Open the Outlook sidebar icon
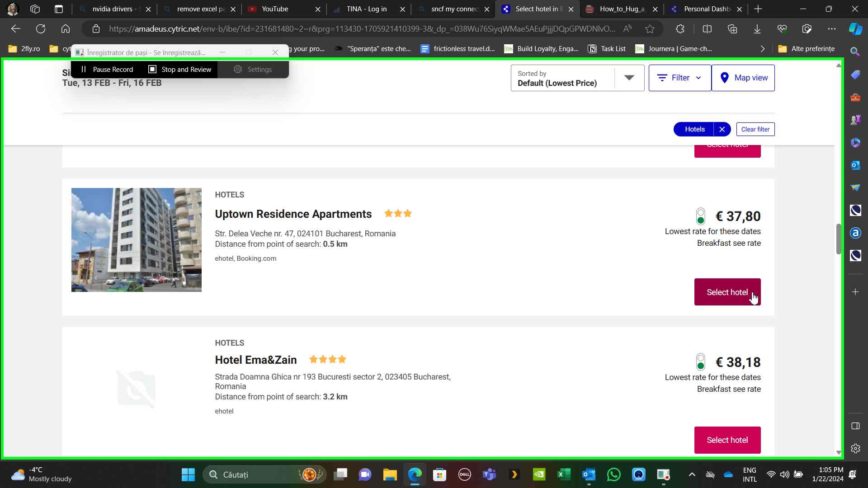The width and height of the screenshot is (868, 488). pos(855,165)
